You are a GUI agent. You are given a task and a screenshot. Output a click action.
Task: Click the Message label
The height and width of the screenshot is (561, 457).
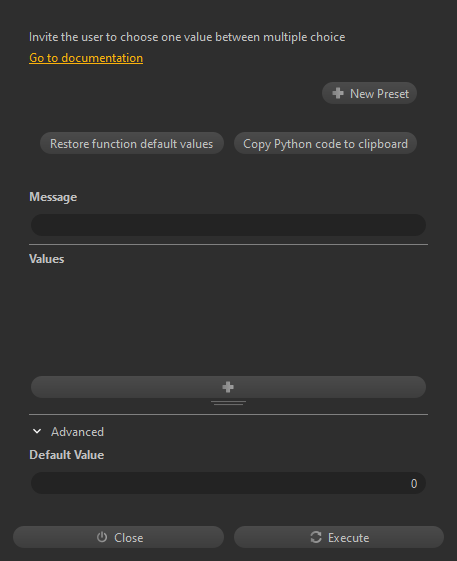pos(53,197)
